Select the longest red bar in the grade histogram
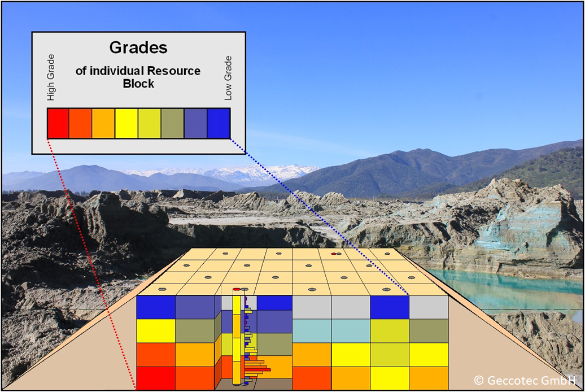This screenshot has height=392, width=585. click(x=258, y=369)
